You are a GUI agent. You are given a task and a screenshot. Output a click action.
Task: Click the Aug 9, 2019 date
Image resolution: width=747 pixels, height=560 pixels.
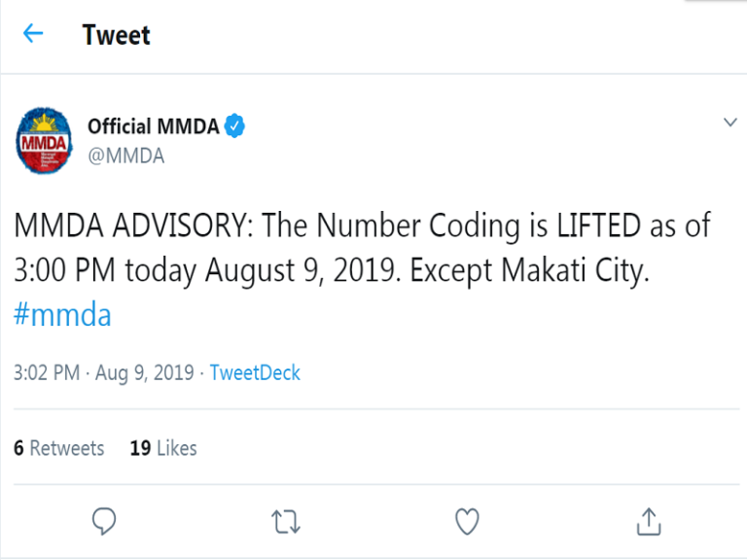[x=145, y=373]
